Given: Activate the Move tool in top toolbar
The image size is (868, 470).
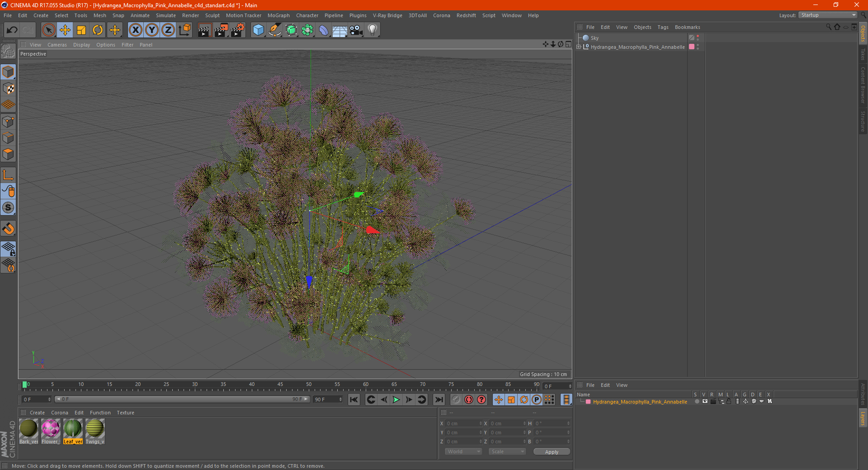Looking at the screenshot, I should pos(65,30).
